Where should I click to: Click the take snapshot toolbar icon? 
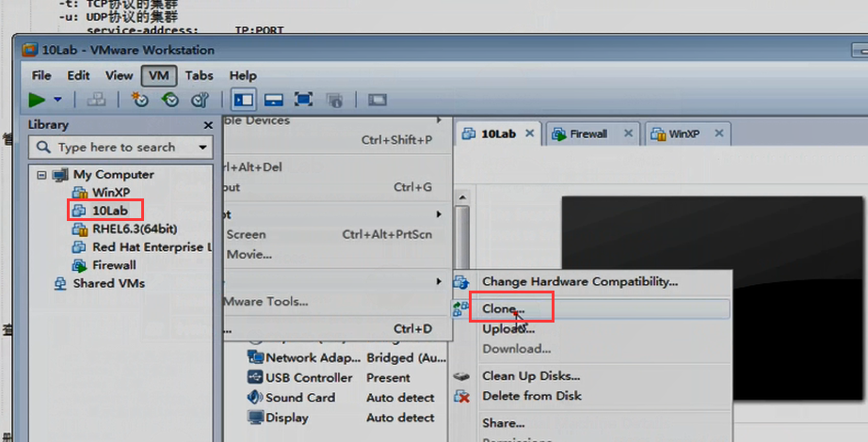[x=139, y=100]
